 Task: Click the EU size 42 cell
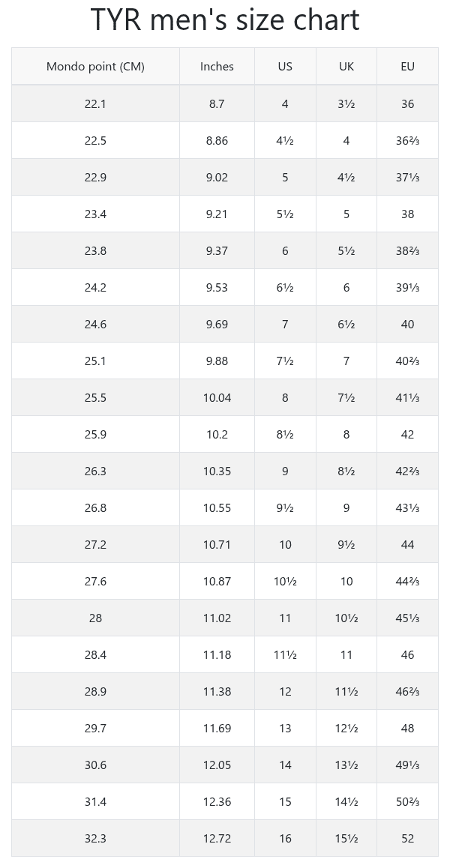pyautogui.click(x=407, y=435)
